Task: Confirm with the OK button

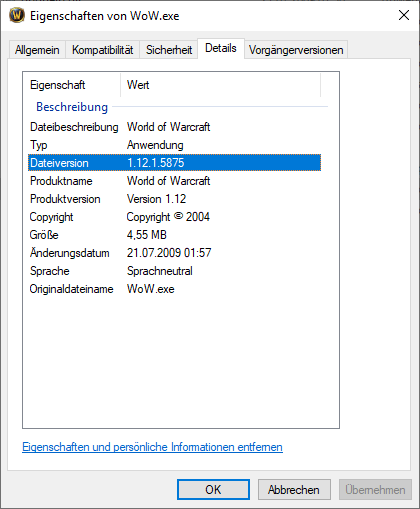Action: tap(213, 490)
